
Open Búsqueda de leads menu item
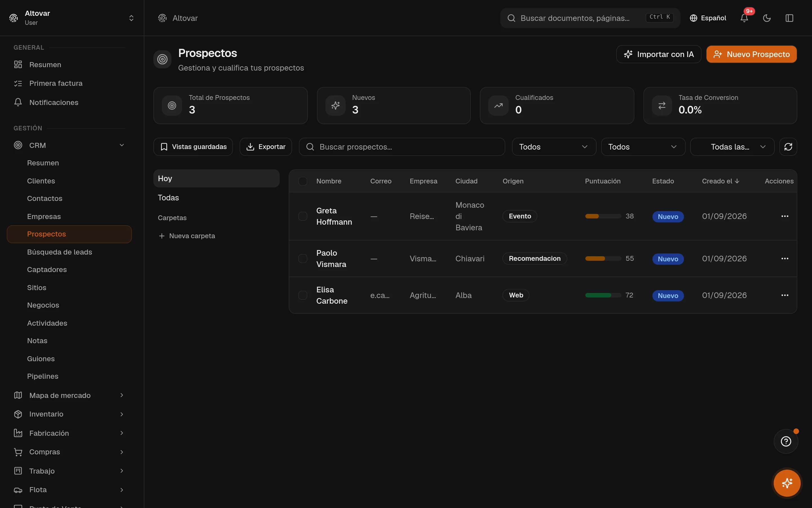(x=69, y=252)
